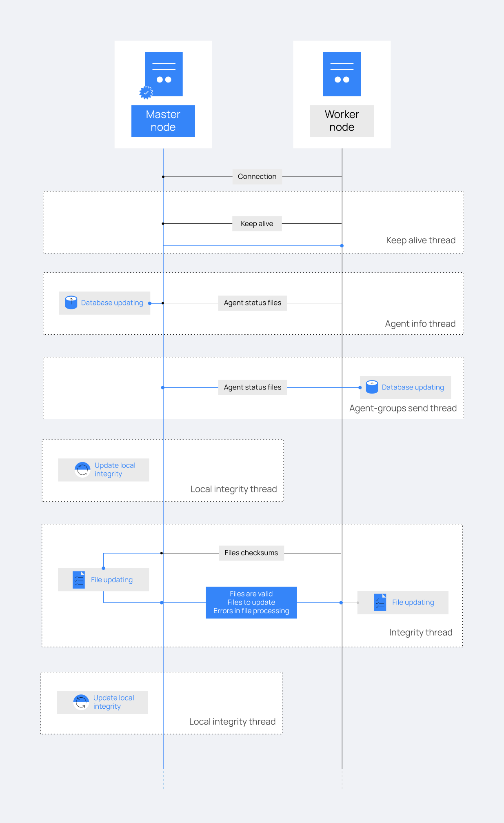The height and width of the screenshot is (823, 504).
Task: Click Agent status files in Agent-groups send thread
Action: point(253,387)
